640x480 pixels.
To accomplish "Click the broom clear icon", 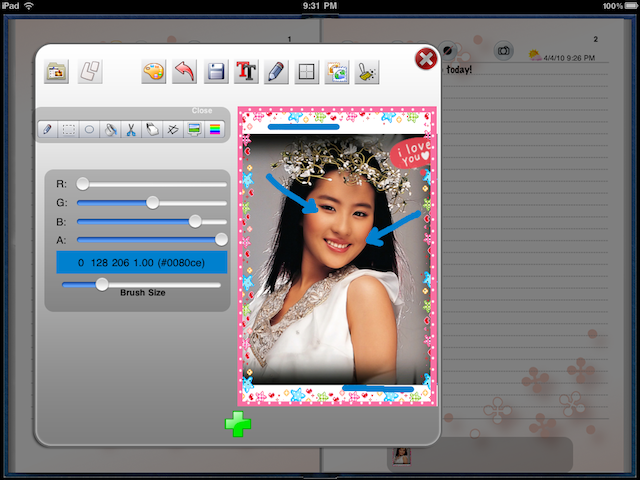I will (367, 71).
